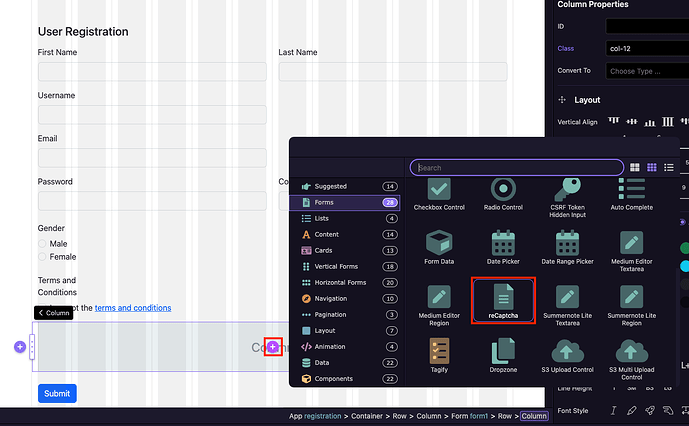The height and width of the screenshot is (426, 689).
Task: Select the reCaptcha component
Action: click(x=503, y=301)
